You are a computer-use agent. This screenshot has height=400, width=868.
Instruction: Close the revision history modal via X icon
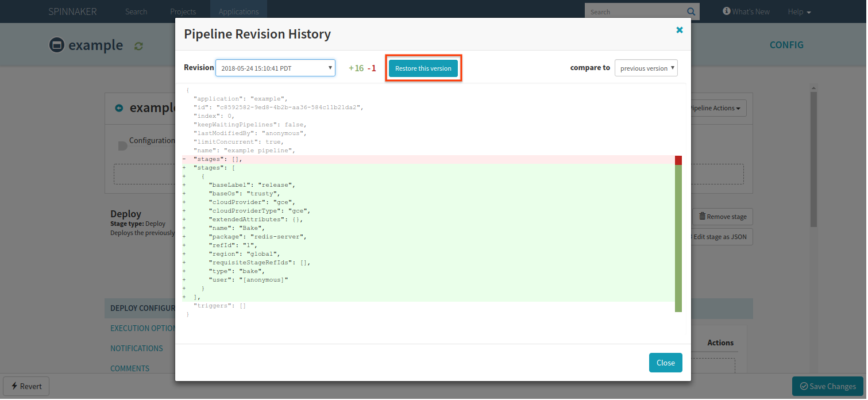(680, 30)
